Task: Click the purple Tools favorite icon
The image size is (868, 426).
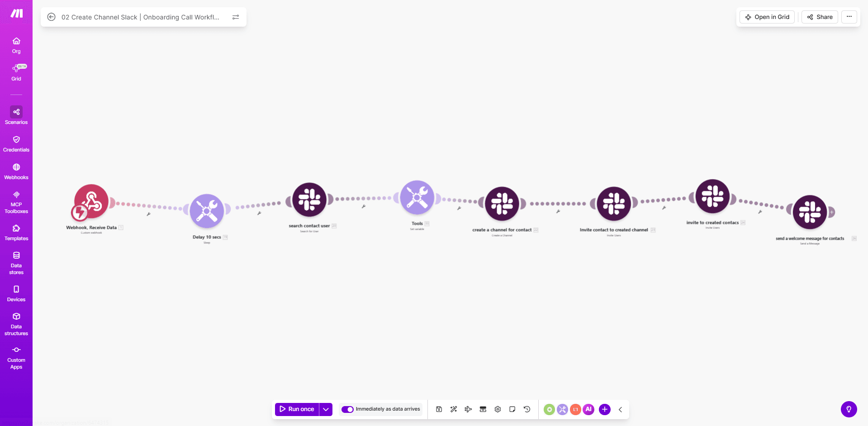Action: tap(562, 409)
